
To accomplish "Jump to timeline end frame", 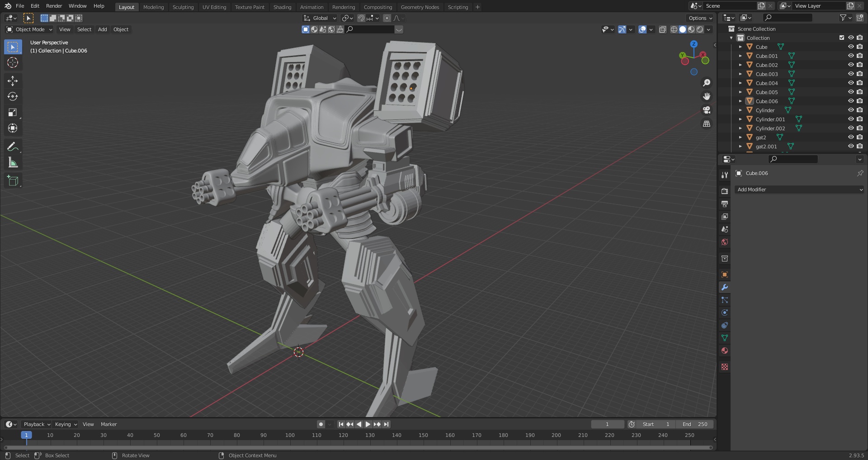I will coord(386,424).
